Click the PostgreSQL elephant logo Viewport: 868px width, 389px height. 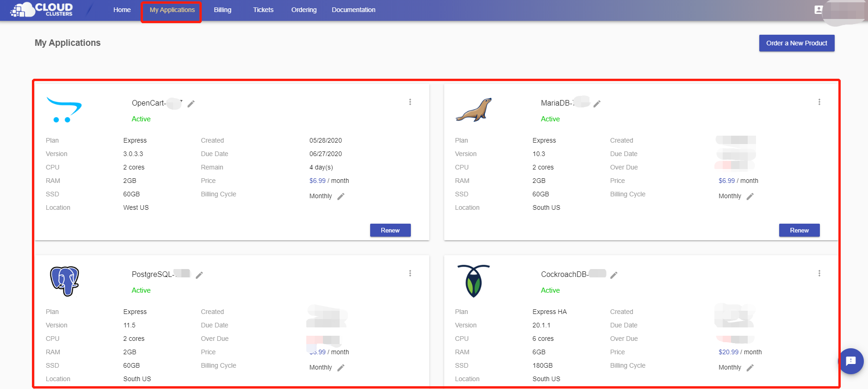pos(64,281)
